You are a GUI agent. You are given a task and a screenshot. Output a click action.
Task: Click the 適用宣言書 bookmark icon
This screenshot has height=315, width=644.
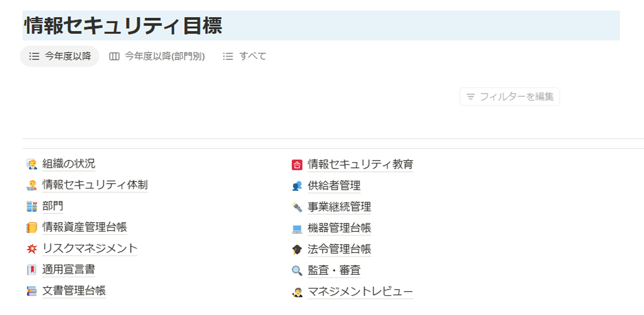tap(32, 270)
